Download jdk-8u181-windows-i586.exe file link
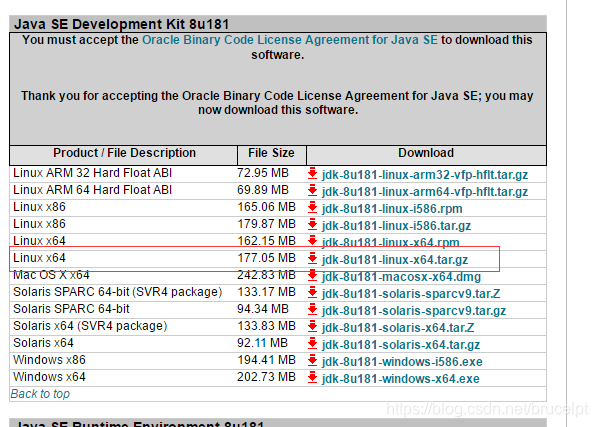 click(x=402, y=361)
